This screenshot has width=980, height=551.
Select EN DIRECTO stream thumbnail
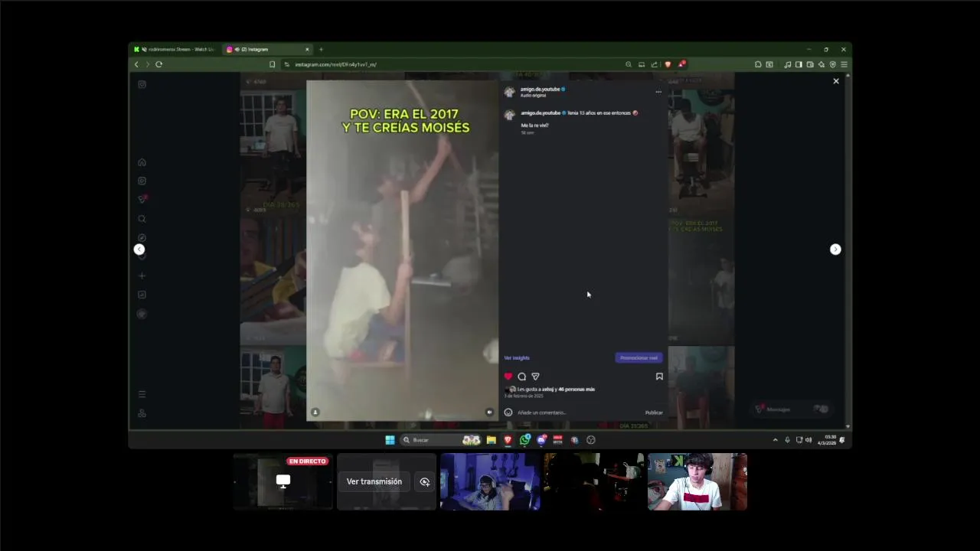pyautogui.click(x=283, y=481)
